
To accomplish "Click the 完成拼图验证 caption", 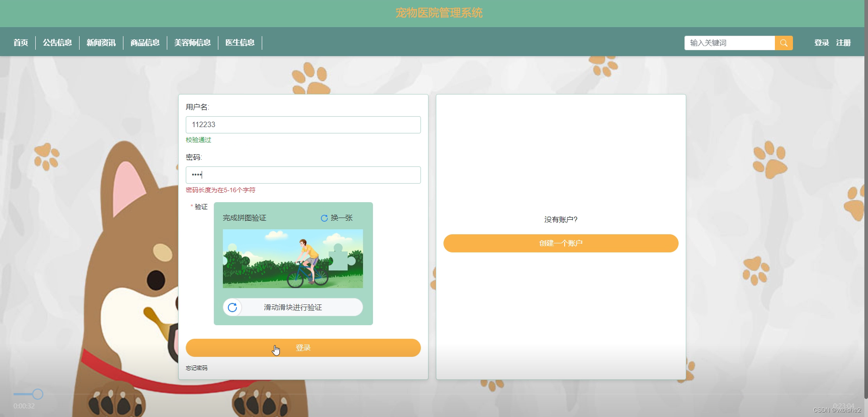I will (245, 218).
